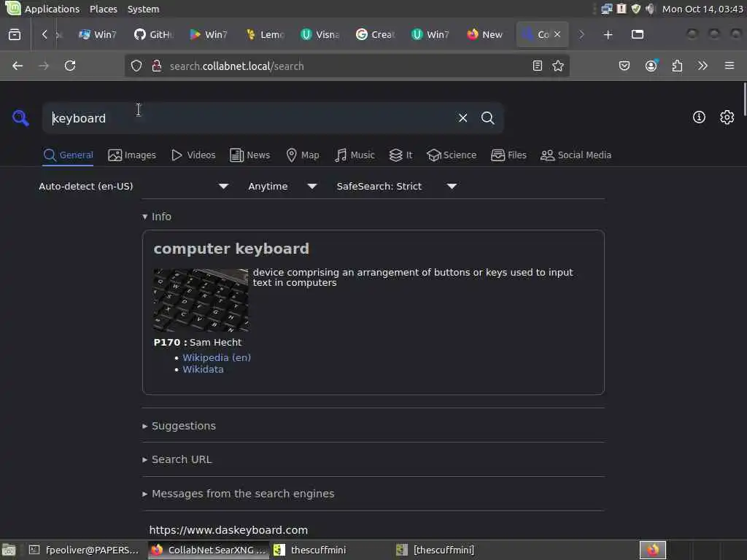Open Firefox View icon
This screenshot has height=560, width=747.
(x=15, y=34)
